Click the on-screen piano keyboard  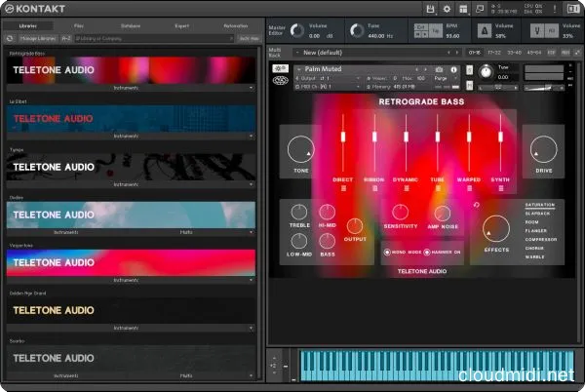point(437,365)
